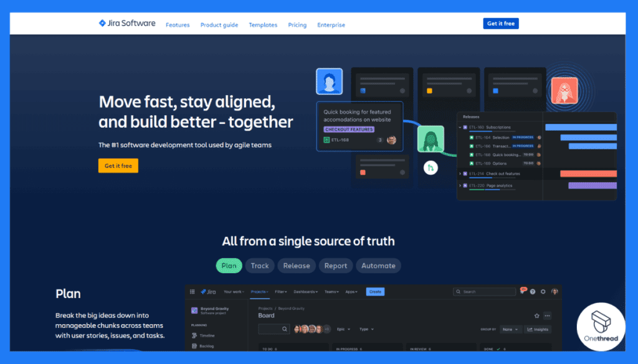Click the yellow Get it free hero button
This screenshot has height=364, width=638.
pyautogui.click(x=118, y=166)
